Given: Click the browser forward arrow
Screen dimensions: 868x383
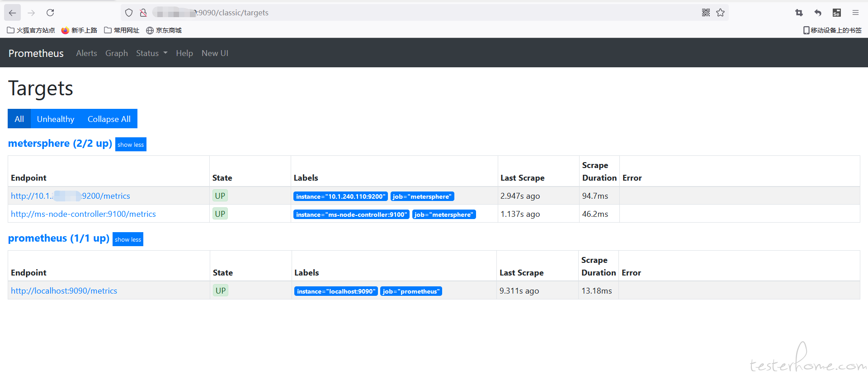Looking at the screenshot, I should pos(31,13).
